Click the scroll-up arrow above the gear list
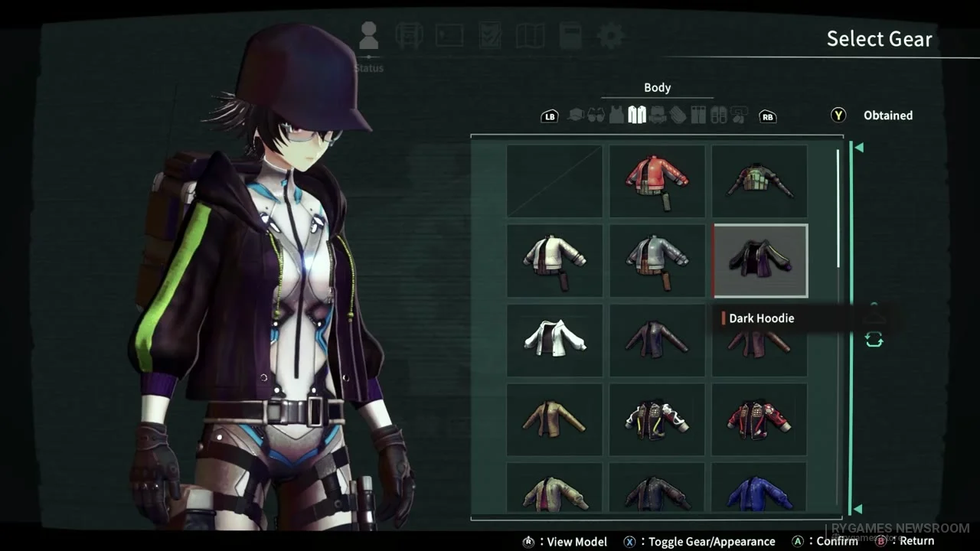The width and height of the screenshot is (980, 551). [859, 147]
